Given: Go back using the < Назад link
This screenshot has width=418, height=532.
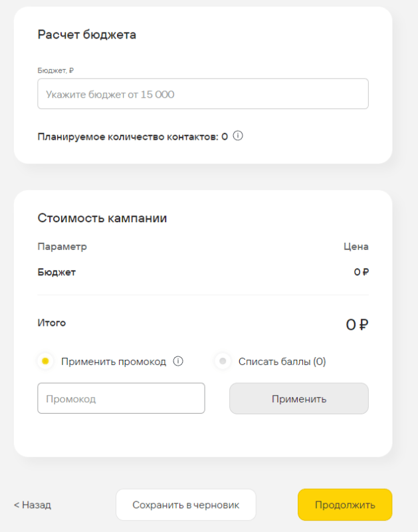Looking at the screenshot, I should pos(33,505).
